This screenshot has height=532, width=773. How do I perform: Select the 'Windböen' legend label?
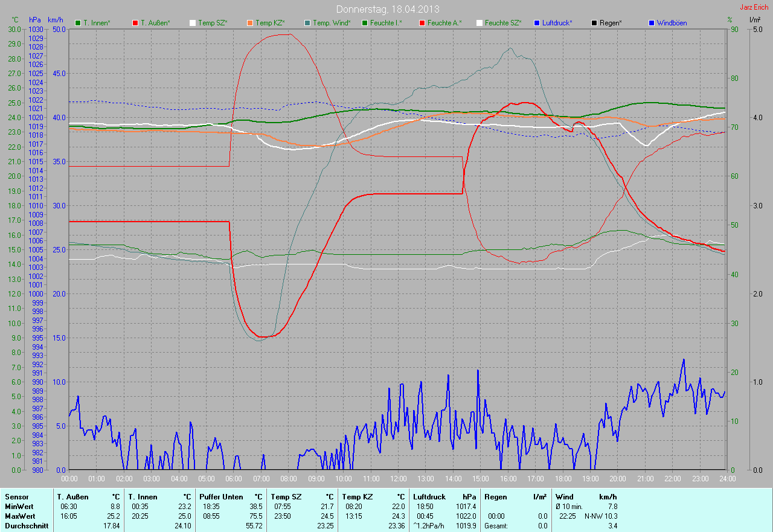pos(672,23)
